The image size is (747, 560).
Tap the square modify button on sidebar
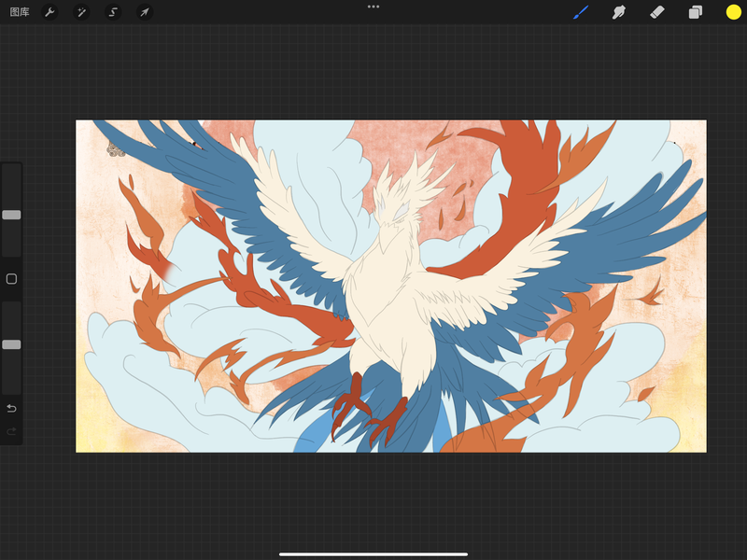click(x=11, y=279)
